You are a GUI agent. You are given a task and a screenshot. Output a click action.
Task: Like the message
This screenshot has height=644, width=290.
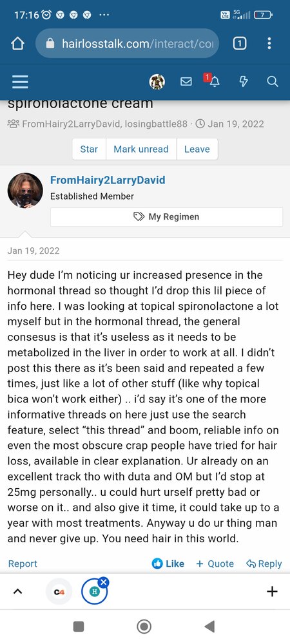coord(168,564)
